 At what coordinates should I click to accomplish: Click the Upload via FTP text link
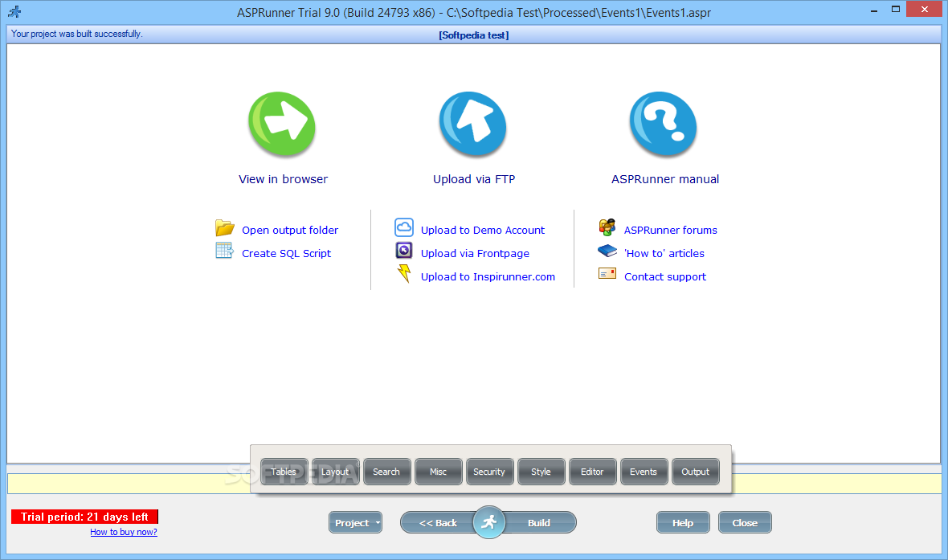[474, 179]
